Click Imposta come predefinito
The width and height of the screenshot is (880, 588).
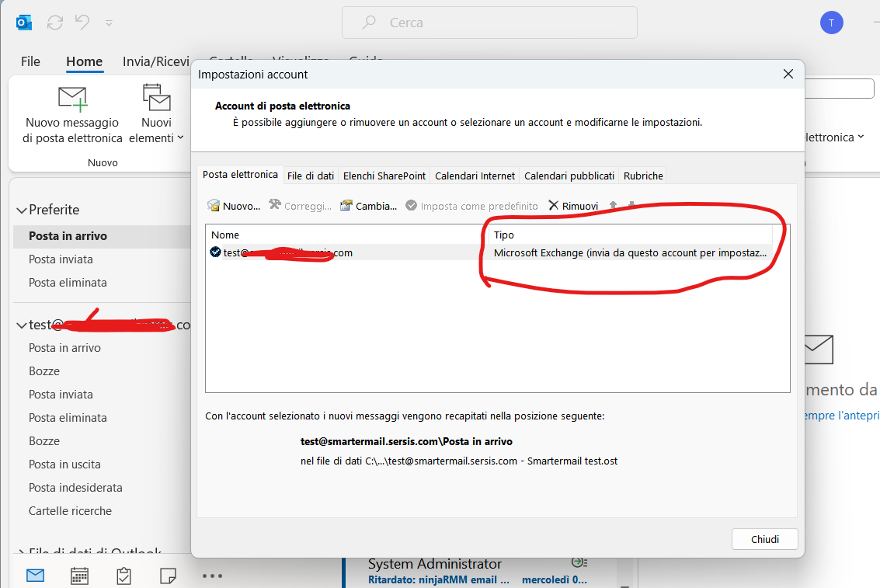(471, 206)
